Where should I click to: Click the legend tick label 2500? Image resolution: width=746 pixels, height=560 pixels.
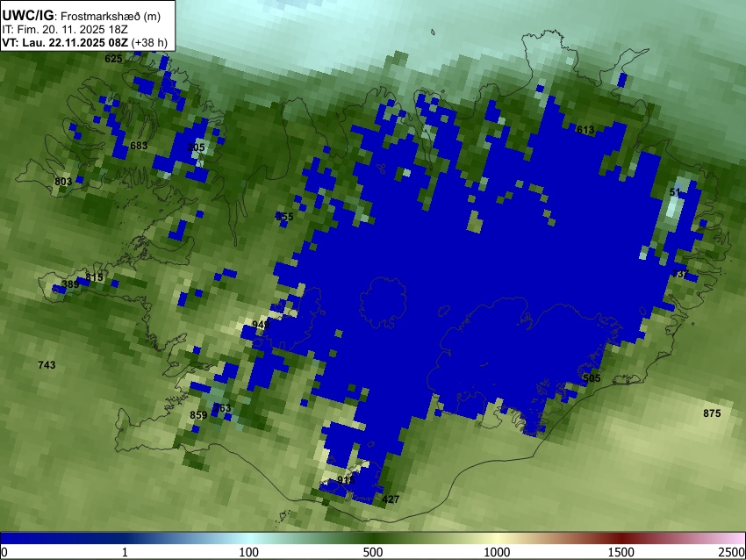pyautogui.click(x=732, y=552)
